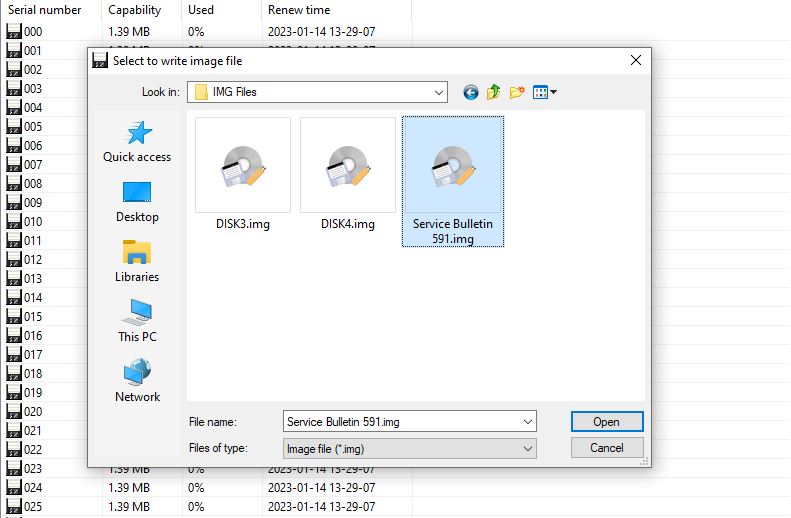Screen dimensions: 791x518
Task: Expand the Files of type dropdown
Action: pos(528,449)
